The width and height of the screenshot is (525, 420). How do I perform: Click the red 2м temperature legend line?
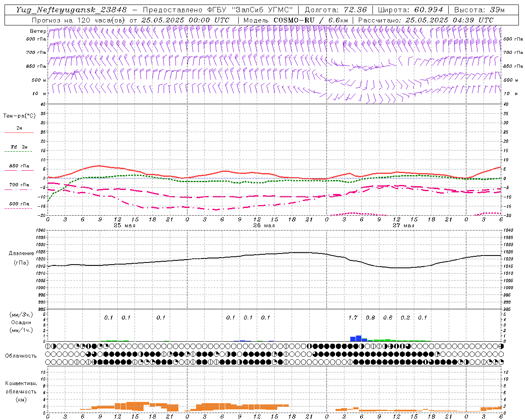[19, 133]
